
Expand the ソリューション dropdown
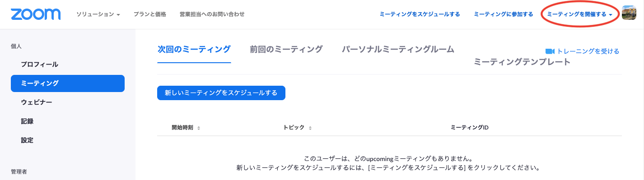[x=98, y=14]
